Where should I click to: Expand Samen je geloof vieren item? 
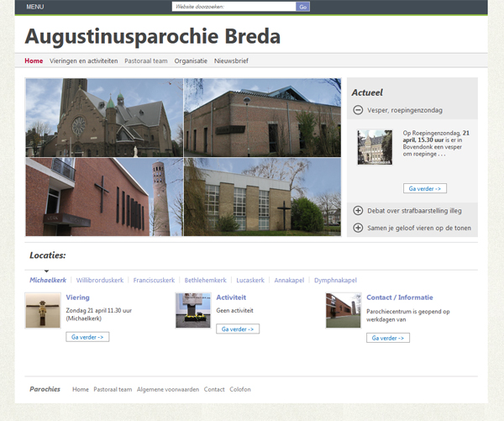coord(358,228)
